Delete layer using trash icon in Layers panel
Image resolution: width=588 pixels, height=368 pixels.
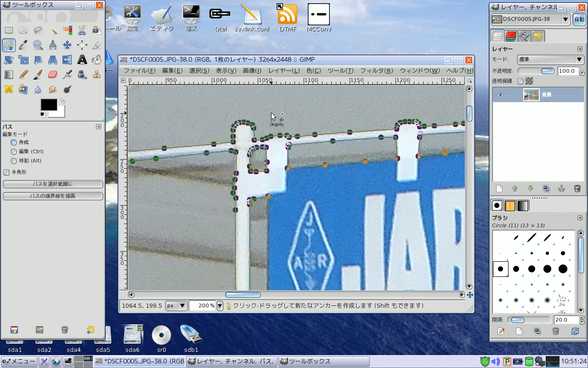(577, 189)
